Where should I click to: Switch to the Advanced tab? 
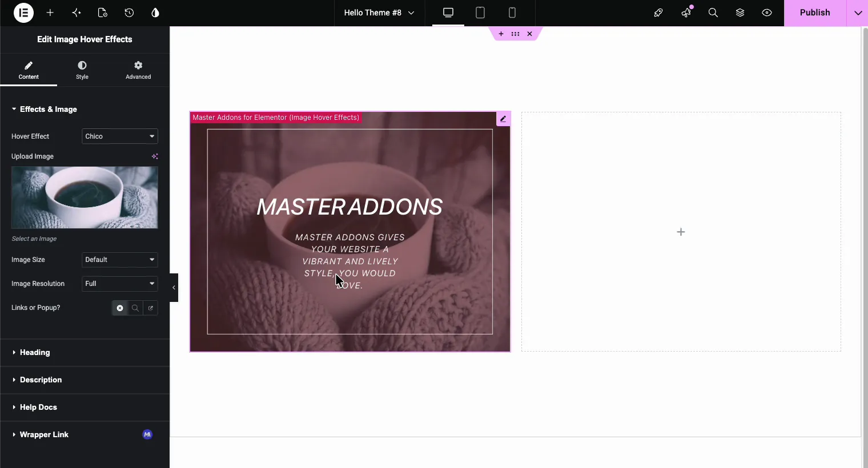138,70
